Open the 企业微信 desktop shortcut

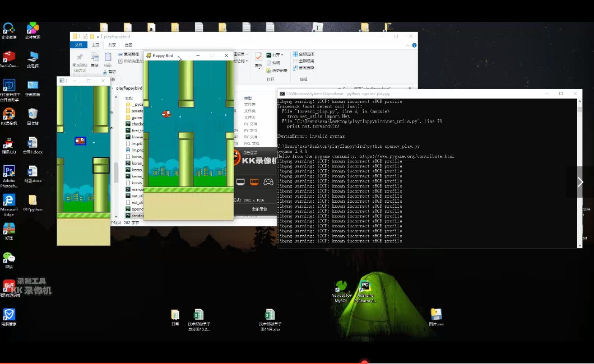click(9, 30)
